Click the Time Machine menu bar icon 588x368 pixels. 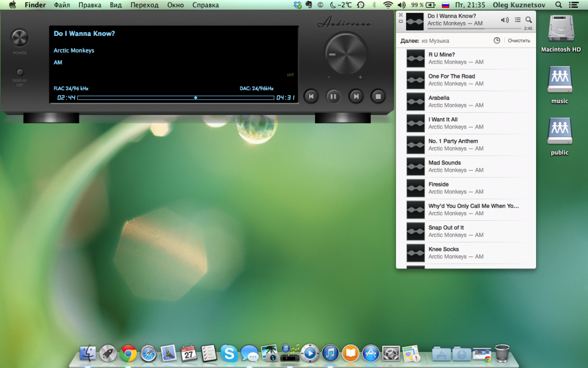click(361, 5)
